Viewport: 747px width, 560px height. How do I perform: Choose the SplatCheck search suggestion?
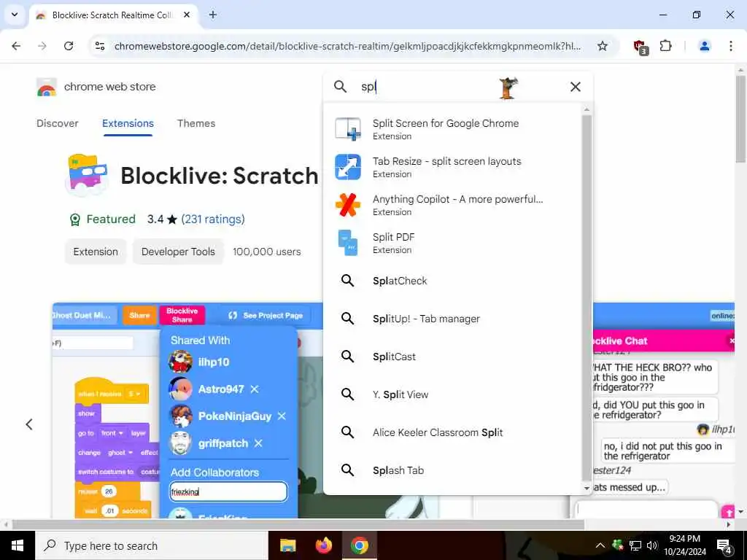point(452,281)
